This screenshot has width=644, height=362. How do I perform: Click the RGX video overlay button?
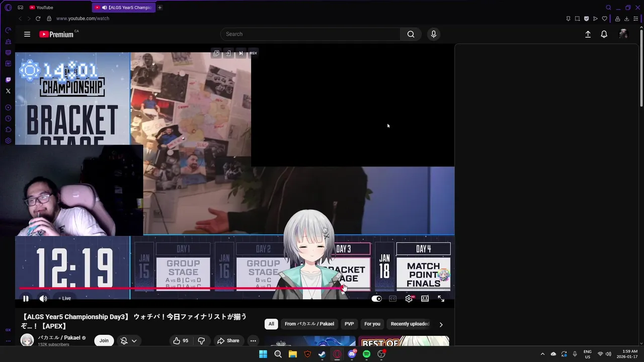coord(253,53)
